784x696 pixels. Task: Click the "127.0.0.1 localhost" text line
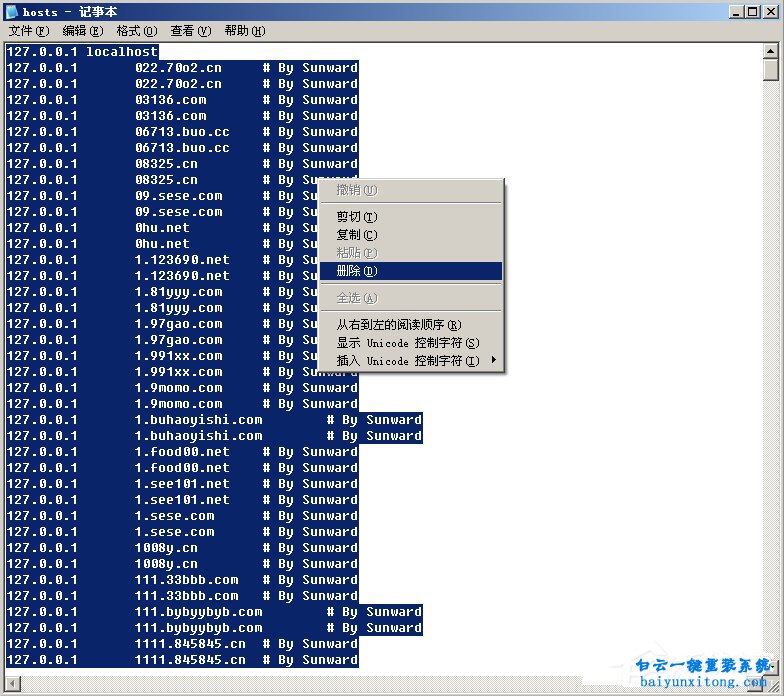[x=82, y=52]
